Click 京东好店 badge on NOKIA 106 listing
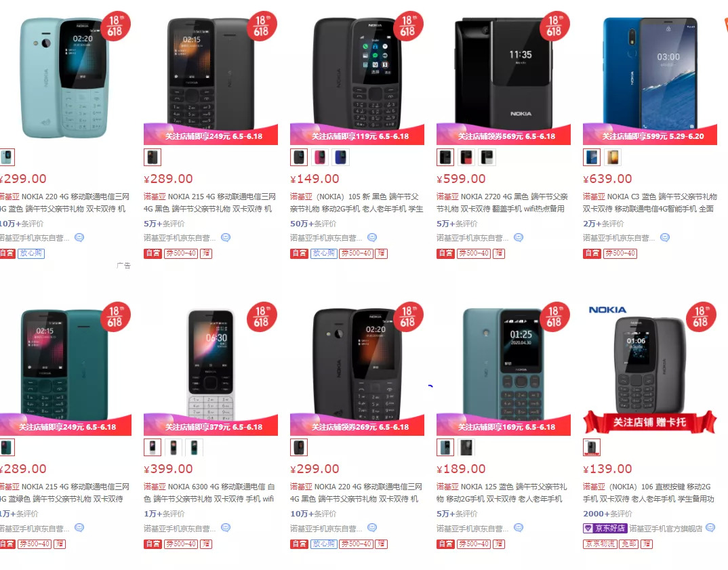The height and width of the screenshot is (570, 728). click(x=605, y=528)
